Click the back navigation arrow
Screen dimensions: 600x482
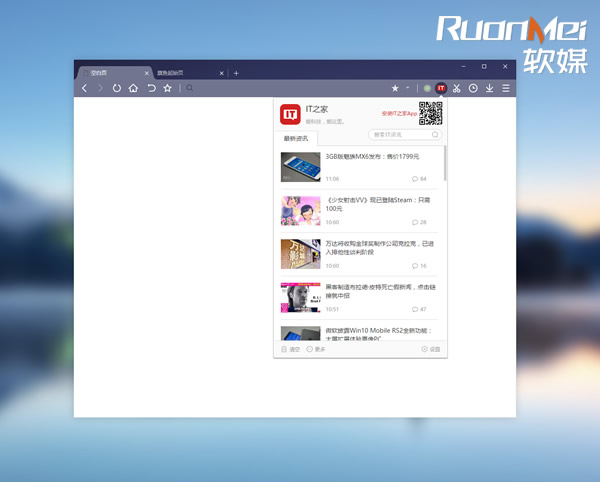(x=84, y=88)
